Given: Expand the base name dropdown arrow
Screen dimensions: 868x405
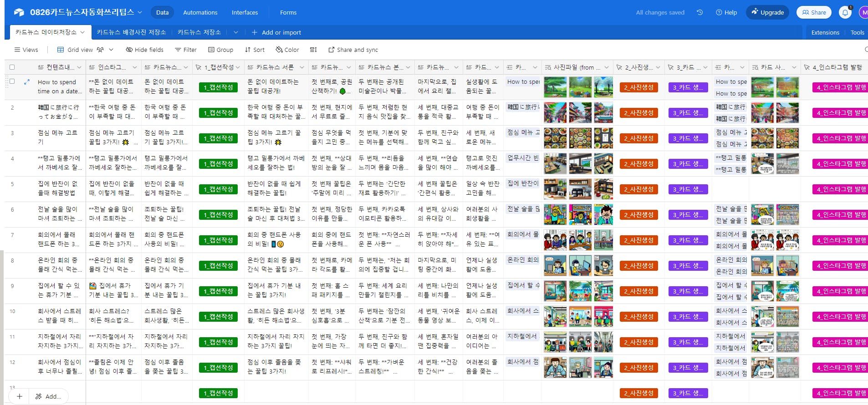Looking at the screenshot, I should (140, 12).
